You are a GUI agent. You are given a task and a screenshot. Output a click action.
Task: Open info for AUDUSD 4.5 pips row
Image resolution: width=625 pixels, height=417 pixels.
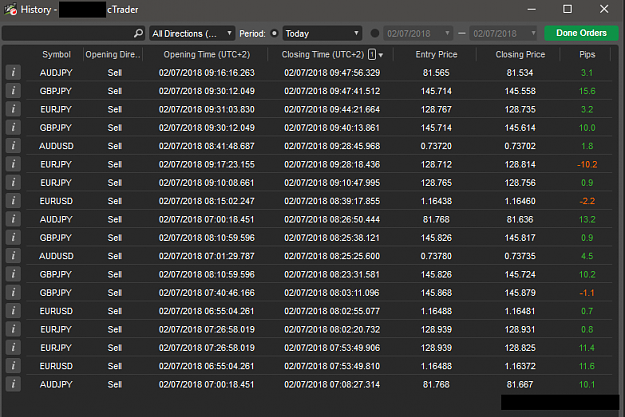(x=13, y=256)
